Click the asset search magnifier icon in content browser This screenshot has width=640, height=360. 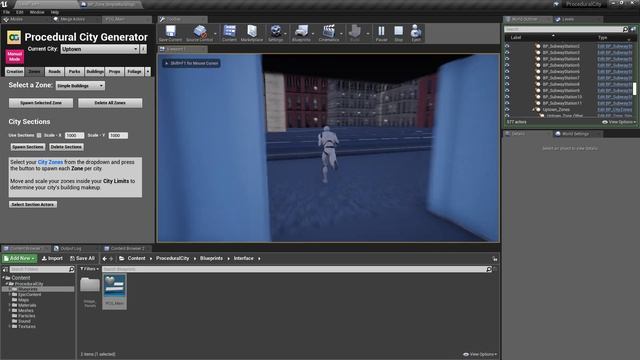(489, 269)
